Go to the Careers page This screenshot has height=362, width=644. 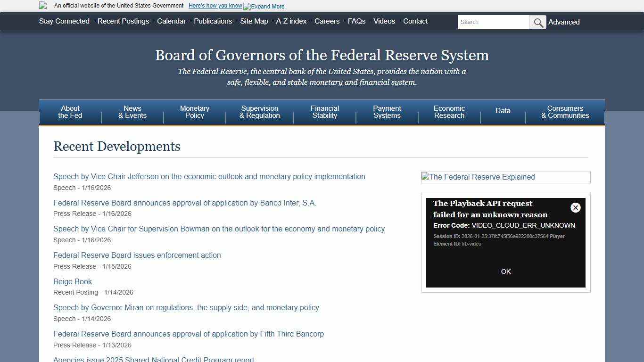coord(327,21)
